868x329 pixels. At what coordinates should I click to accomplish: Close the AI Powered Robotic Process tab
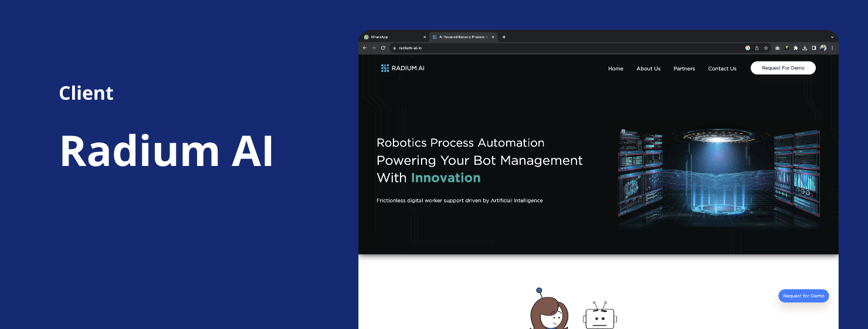pyautogui.click(x=493, y=37)
